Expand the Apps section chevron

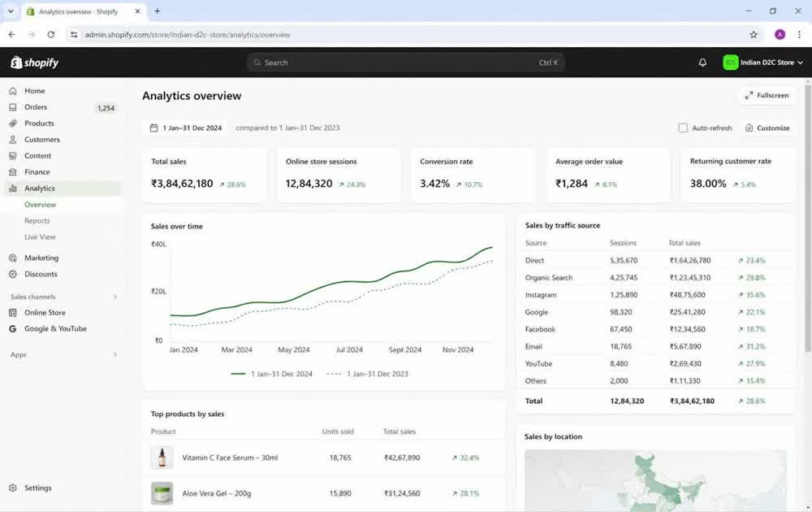tap(115, 355)
